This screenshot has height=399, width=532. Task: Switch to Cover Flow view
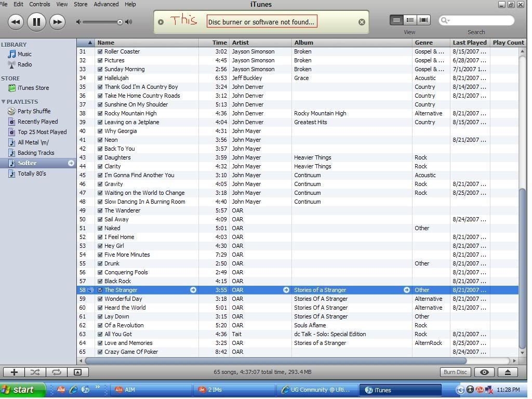click(x=423, y=20)
